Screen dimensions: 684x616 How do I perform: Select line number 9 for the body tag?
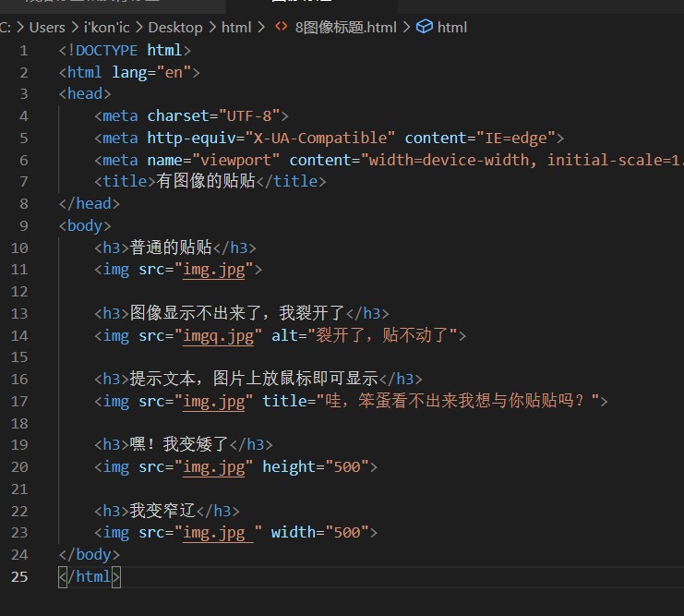24,225
